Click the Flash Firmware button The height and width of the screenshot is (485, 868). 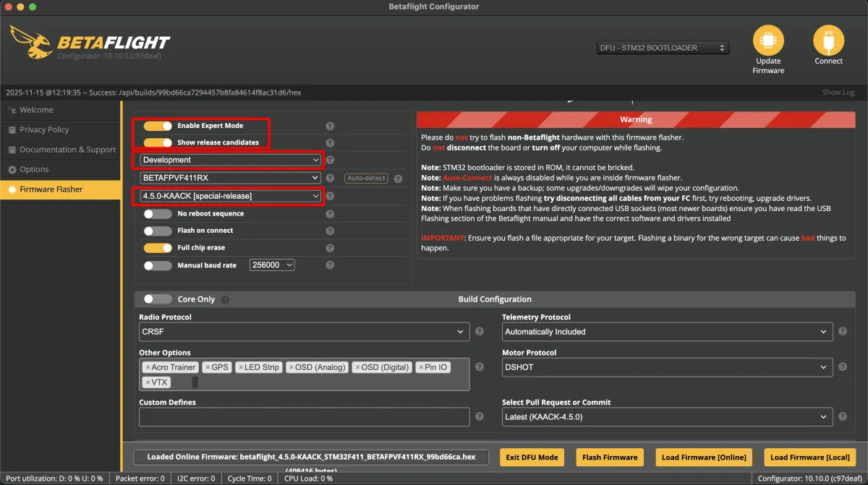(x=610, y=457)
